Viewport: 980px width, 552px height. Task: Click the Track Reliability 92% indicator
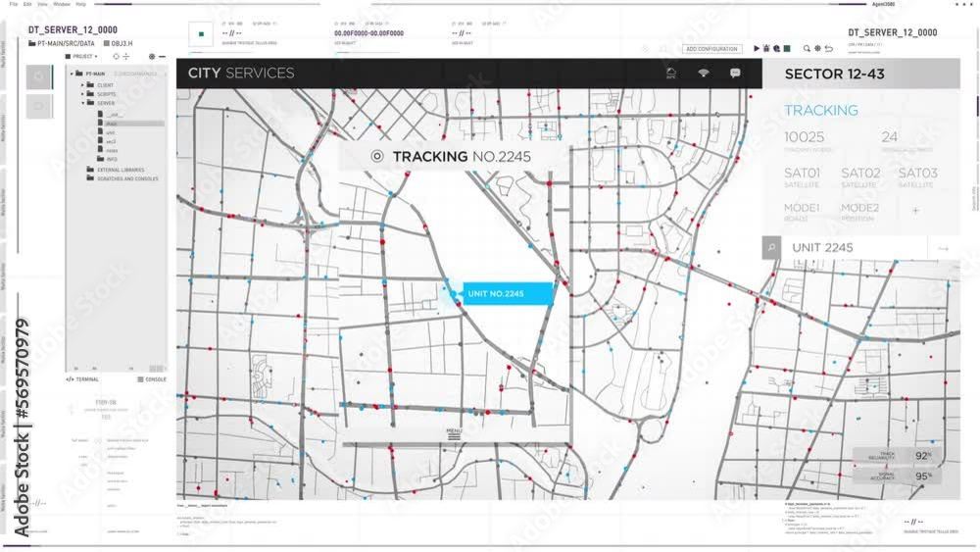pos(897,456)
